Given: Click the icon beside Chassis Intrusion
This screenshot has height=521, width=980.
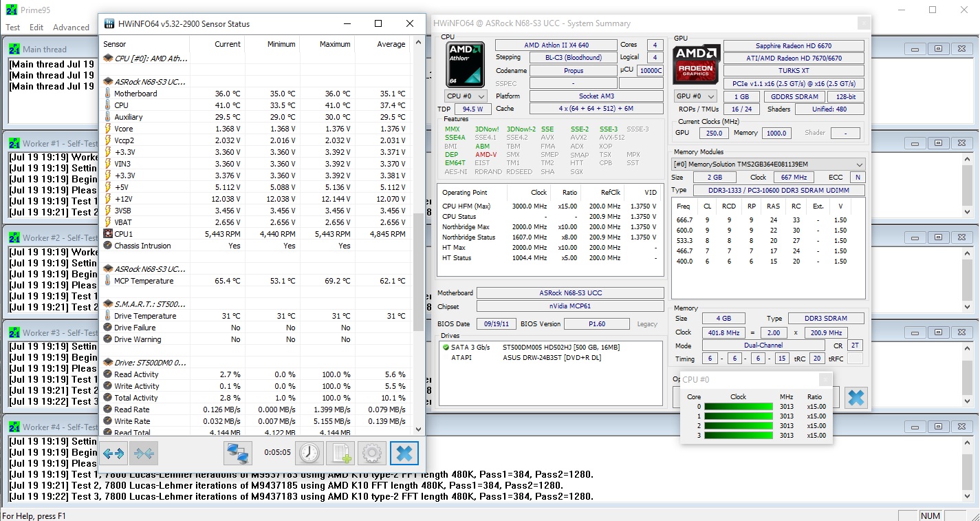Looking at the screenshot, I should click(107, 246).
